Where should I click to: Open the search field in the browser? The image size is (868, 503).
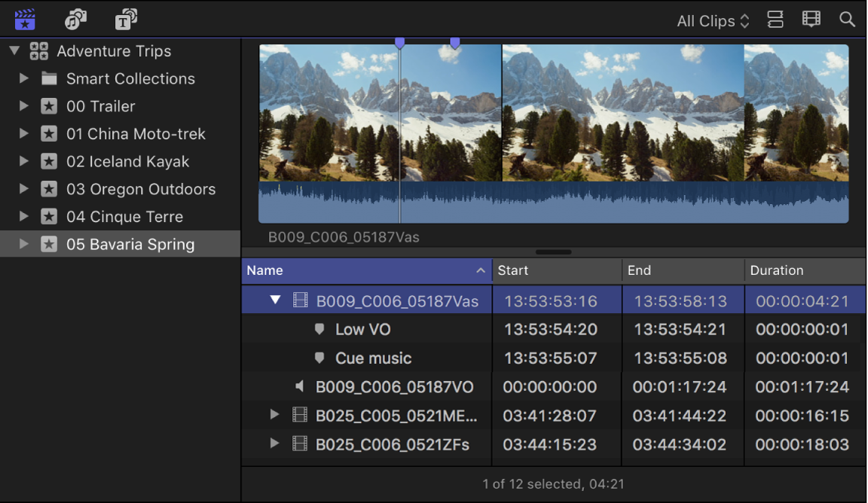(x=847, y=19)
